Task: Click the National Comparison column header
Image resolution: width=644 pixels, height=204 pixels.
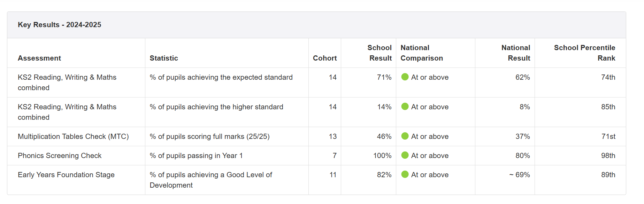Action: coord(422,53)
